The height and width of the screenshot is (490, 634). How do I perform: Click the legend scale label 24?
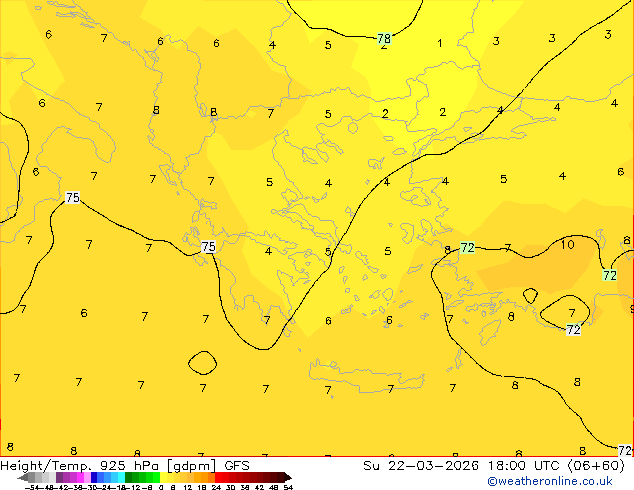coord(216,487)
